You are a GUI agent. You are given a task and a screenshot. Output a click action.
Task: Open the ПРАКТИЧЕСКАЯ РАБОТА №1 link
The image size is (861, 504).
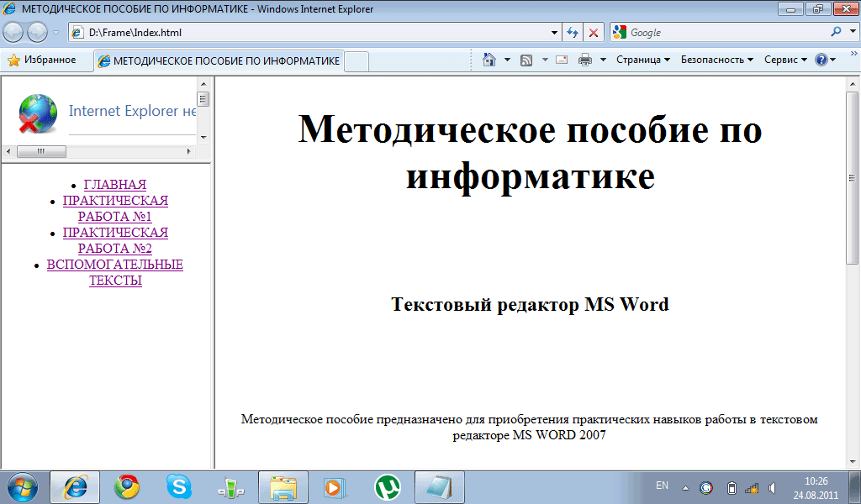114,208
